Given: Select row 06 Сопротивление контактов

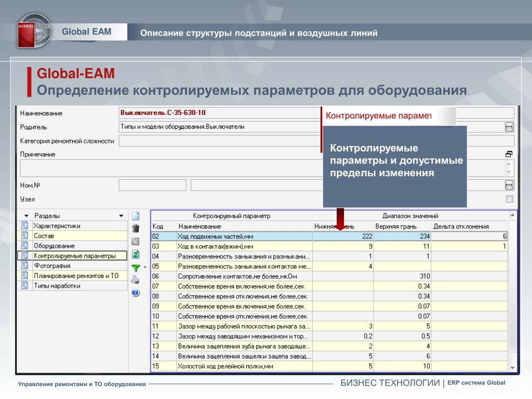Looking at the screenshot, I should click(x=329, y=276).
